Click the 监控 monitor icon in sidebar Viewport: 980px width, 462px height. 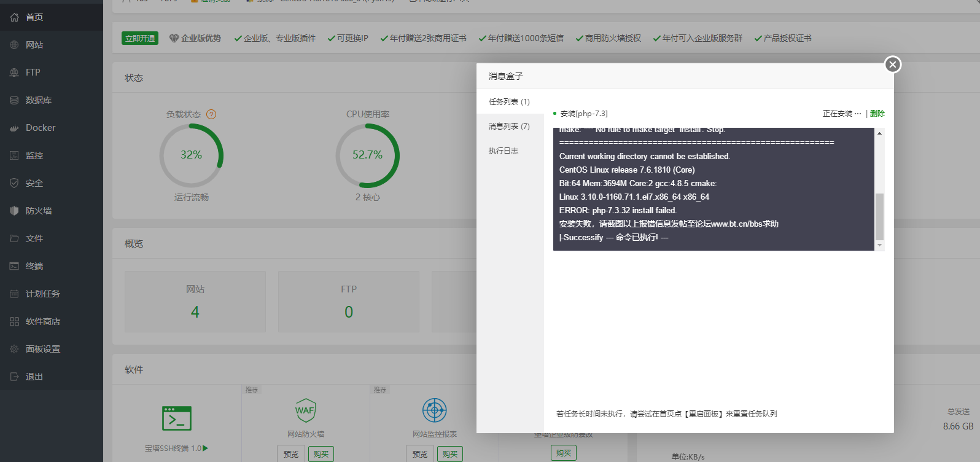pos(15,155)
